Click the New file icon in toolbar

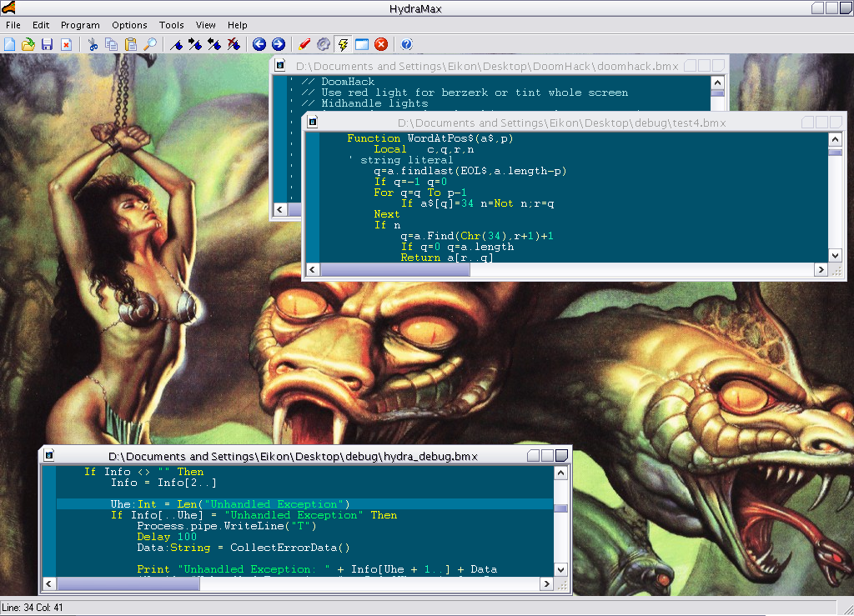(10, 44)
